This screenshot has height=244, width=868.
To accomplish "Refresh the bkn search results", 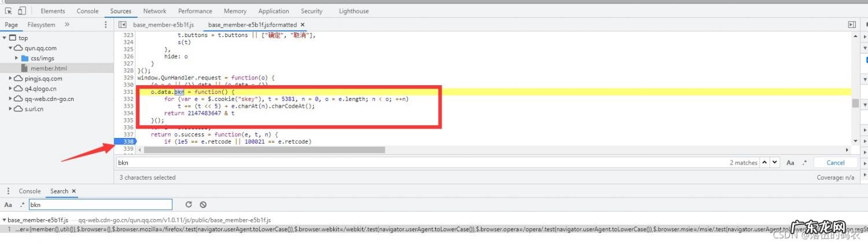I will pos(188,205).
